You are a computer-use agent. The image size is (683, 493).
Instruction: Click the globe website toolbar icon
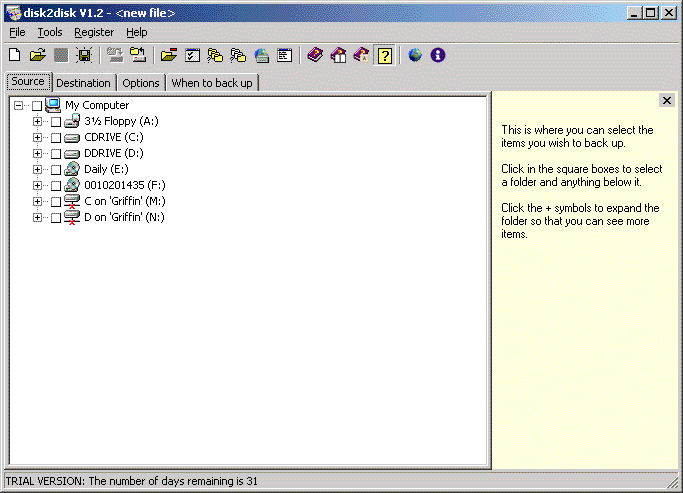click(x=415, y=55)
